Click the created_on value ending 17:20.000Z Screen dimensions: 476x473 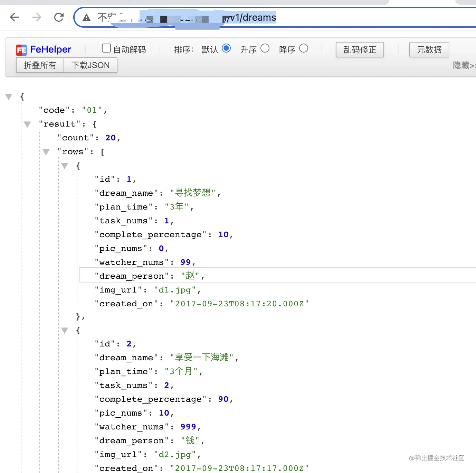pyautogui.click(x=239, y=304)
